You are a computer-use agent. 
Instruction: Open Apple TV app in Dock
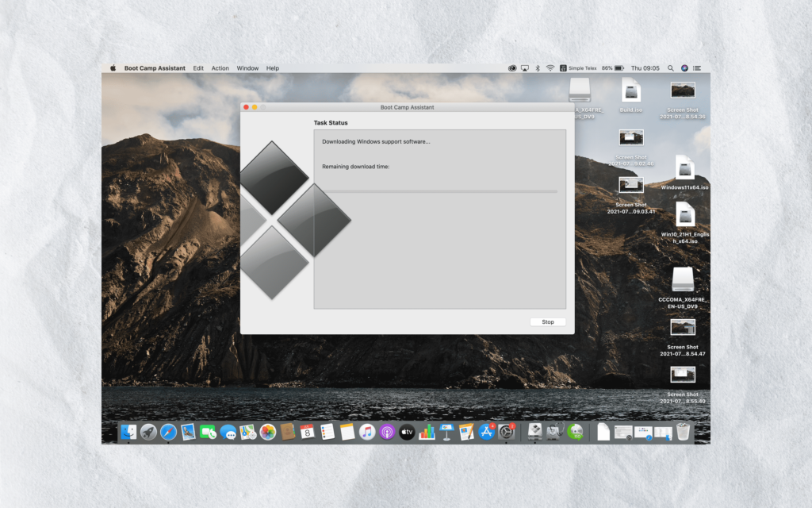tap(407, 432)
